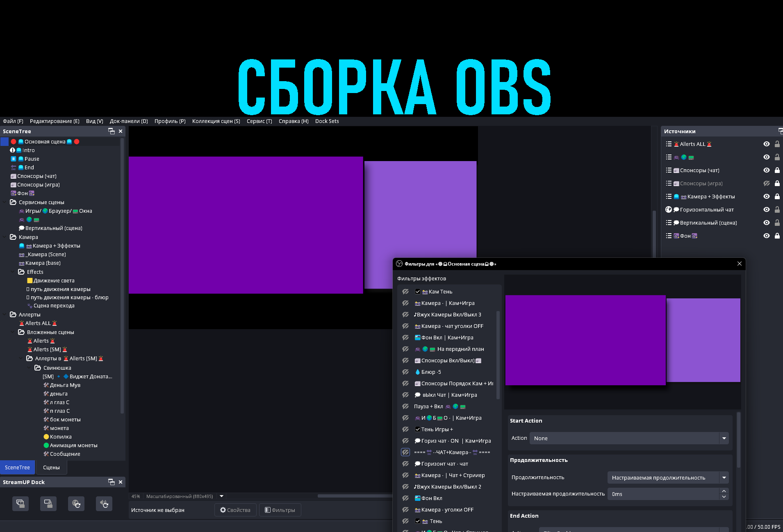Open the Dock Sets menu
Screen dimensions: 783x532
[327, 121]
